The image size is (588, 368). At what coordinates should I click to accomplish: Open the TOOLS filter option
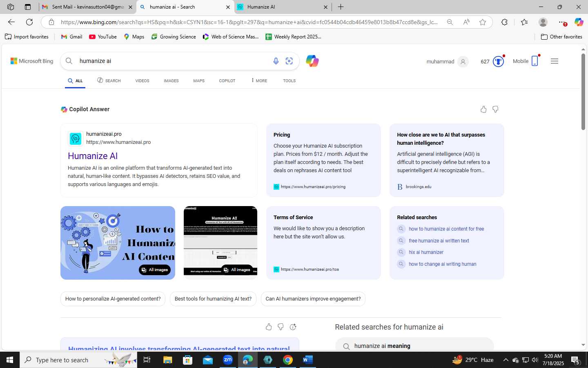click(289, 81)
